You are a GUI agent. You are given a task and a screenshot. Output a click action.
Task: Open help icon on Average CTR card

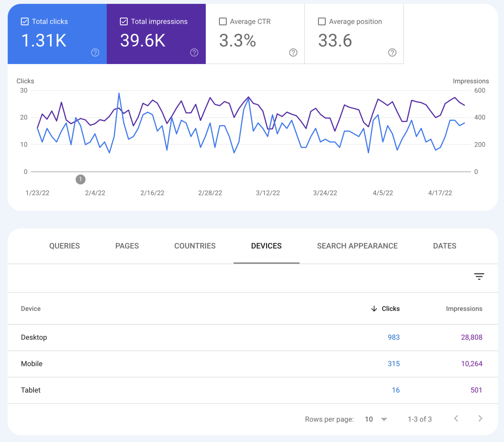[293, 53]
